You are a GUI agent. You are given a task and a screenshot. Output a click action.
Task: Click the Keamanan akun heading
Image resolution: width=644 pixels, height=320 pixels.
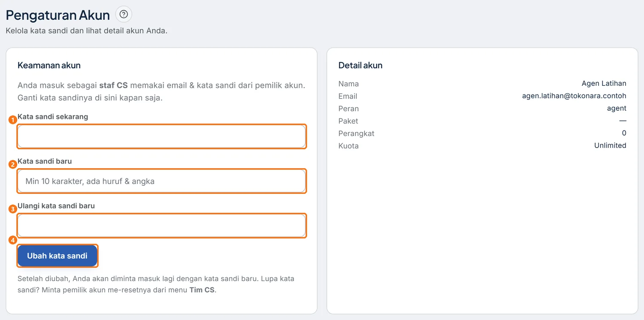pos(49,65)
